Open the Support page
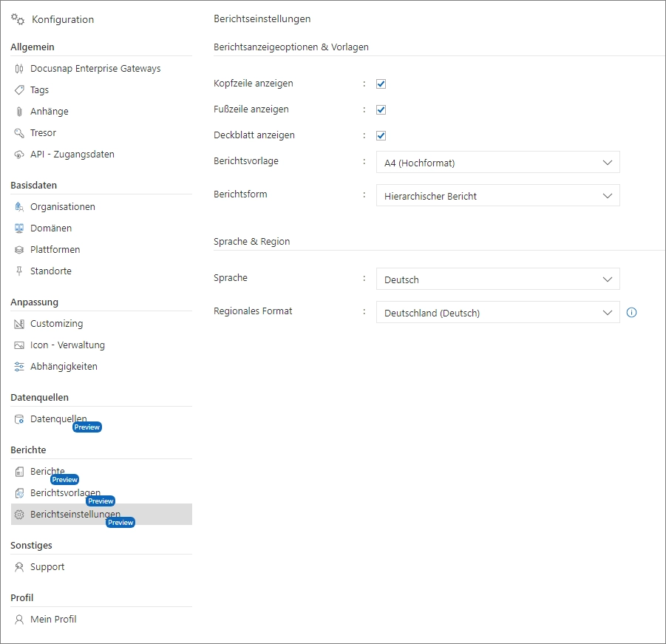This screenshot has width=666, height=644. [x=47, y=567]
